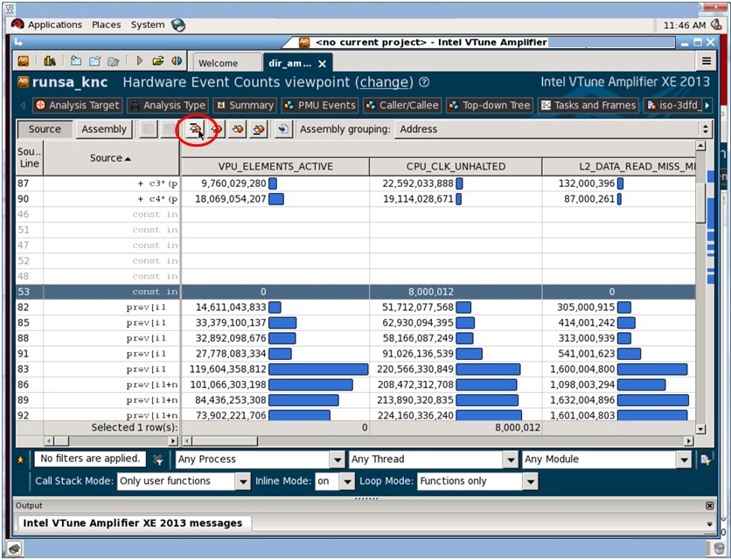Viewport: 731px width, 560px height.
Task: Expand the Output pane options arrow
Action: coord(709,523)
